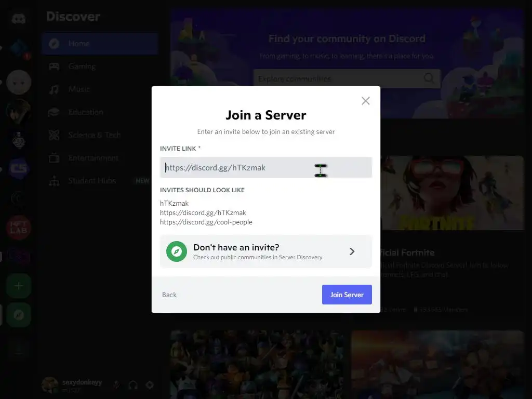
Task: Open the bottom-left community card thumbnail
Action: 257,364
